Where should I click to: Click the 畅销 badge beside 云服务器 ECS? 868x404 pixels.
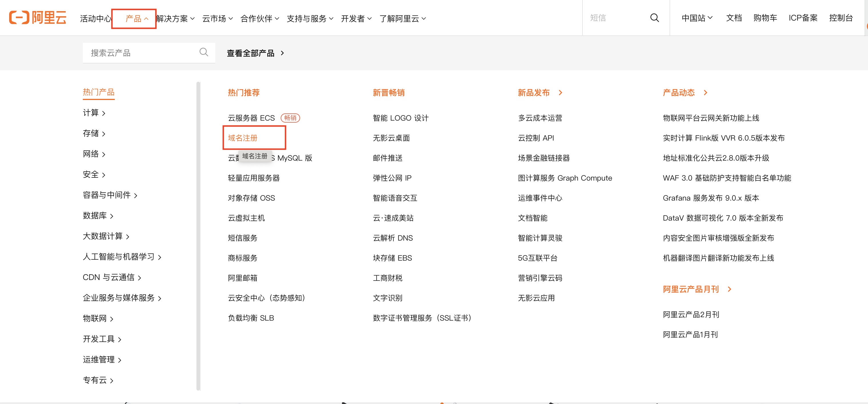click(x=290, y=118)
